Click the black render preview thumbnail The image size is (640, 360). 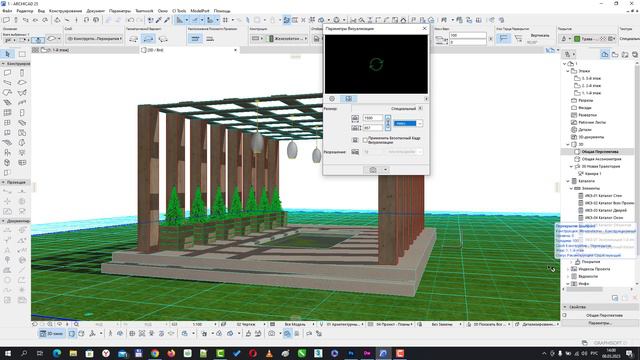click(x=376, y=64)
